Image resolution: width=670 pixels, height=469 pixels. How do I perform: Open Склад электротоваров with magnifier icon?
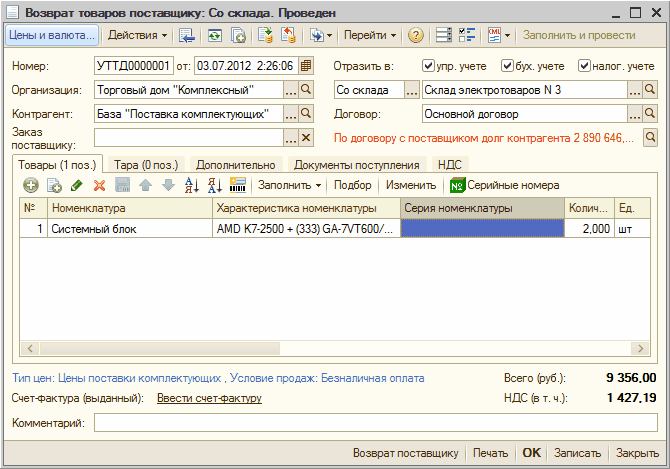coord(650,90)
